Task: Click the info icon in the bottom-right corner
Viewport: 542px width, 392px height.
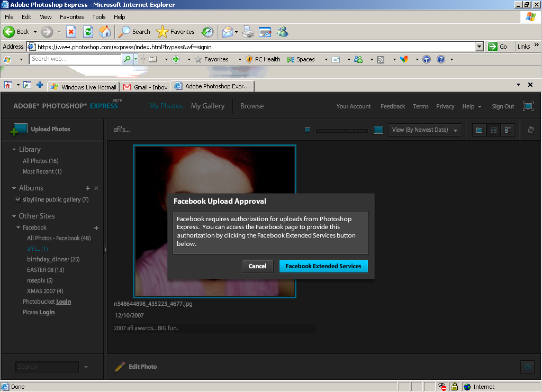Action: click(x=528, y=367)
